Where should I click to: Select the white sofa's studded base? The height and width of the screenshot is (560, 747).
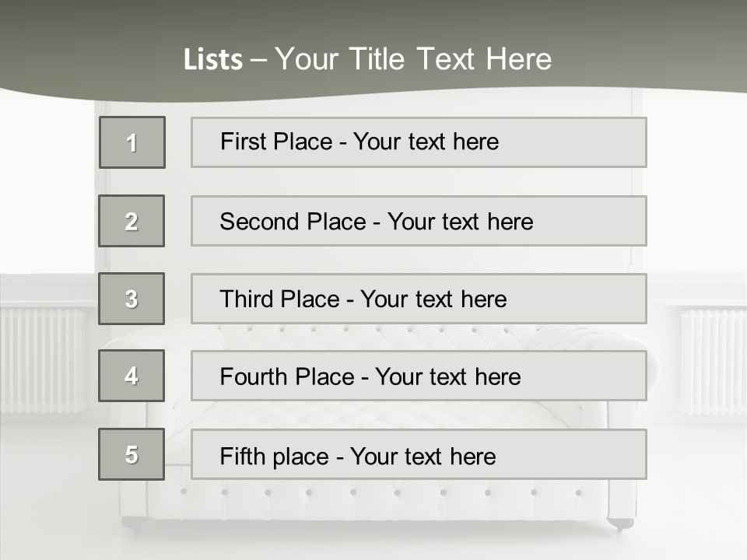tap(373, 498)
